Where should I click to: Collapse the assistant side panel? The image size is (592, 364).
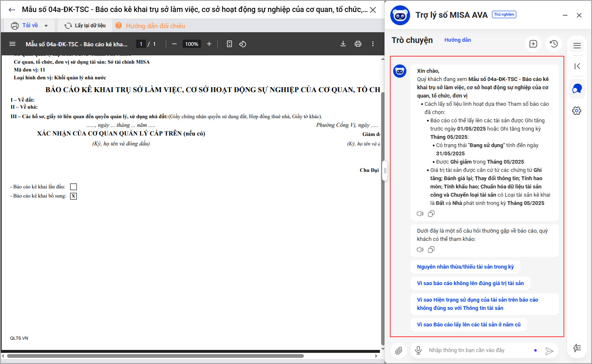coord(577,66)
